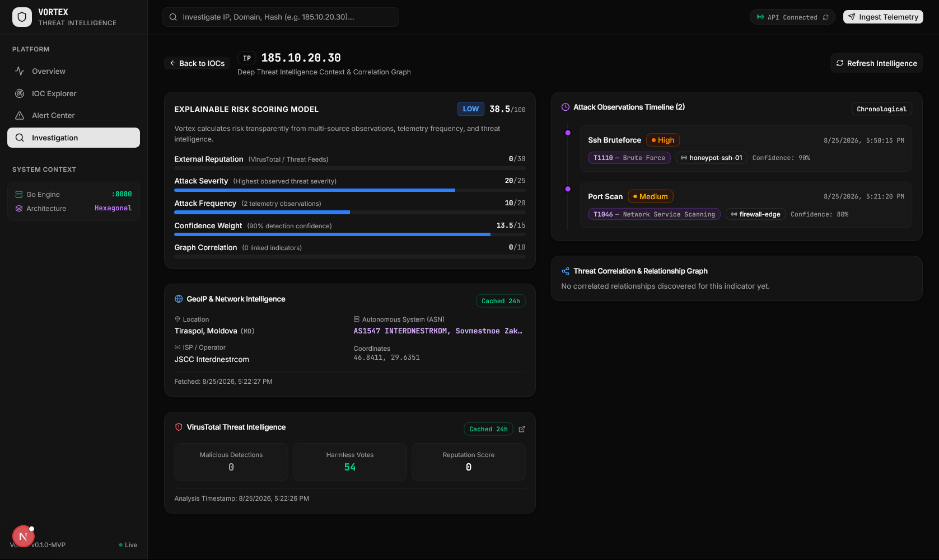The width and height of the screenshot is (939, 560).
Task: Click the GeoIP Cached 24h badge
Action: click(x=501, y=301)
